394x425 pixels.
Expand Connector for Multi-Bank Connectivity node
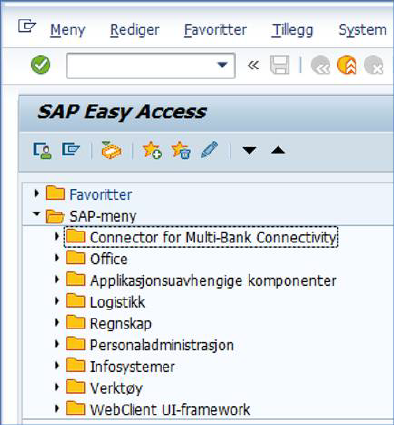click(57, 236)
